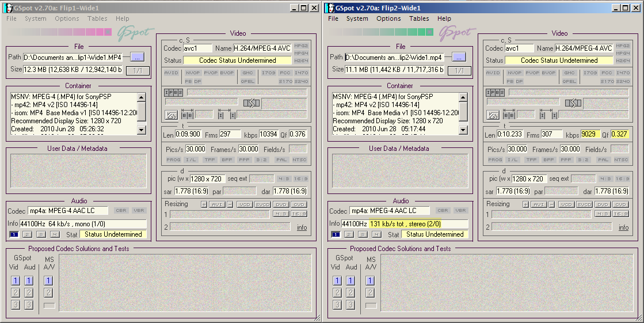This screenshot has height=323, width=644.
Task: Click the graph icon in Flip1-Wide1 Video panel
Action: 172,115
